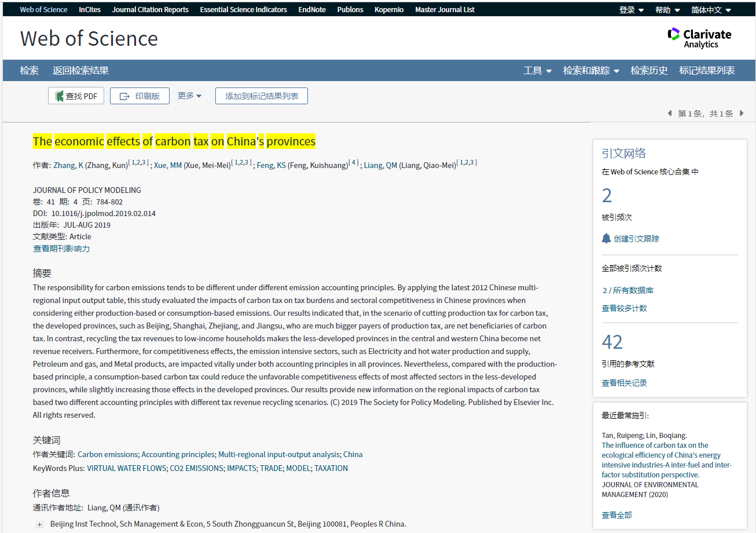This screenshot has width=756, height=533.
Task: Click the highlighted article title
Action: tap(174, 141)
